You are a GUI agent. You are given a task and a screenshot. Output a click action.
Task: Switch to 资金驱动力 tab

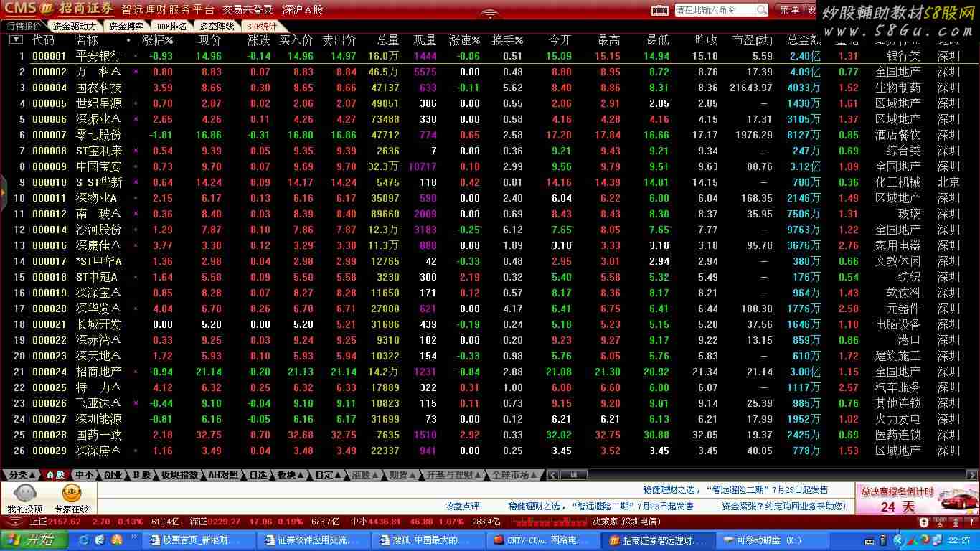[75, 26]
